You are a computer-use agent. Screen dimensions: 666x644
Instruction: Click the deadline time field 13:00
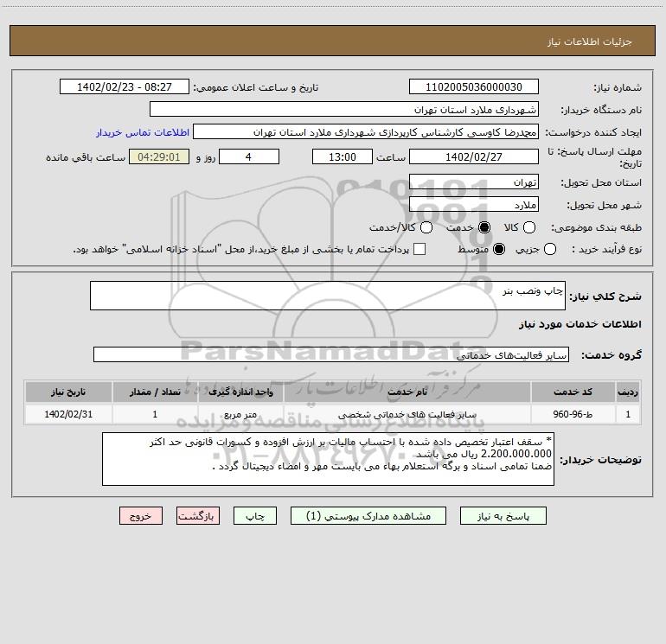343,156
